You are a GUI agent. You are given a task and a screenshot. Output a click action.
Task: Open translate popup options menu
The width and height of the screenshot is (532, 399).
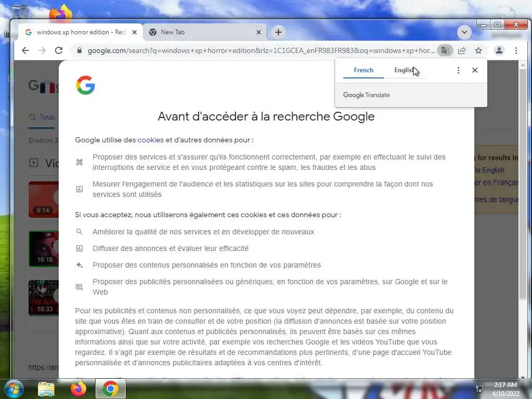pos(458,70)
